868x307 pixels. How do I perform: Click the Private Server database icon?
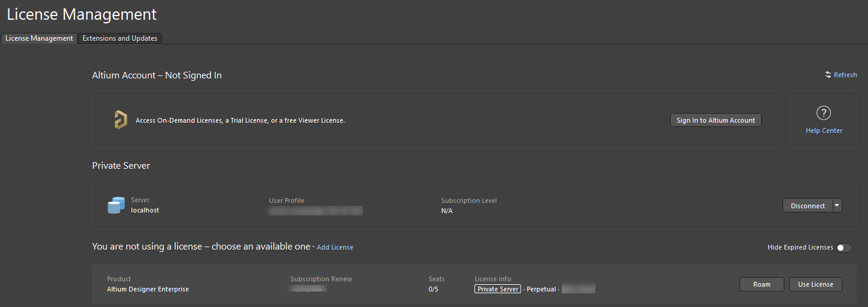(116, 205)
